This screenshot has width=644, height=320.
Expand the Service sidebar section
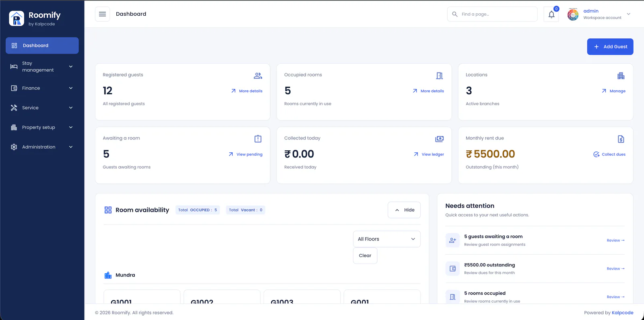pos(42,108)
